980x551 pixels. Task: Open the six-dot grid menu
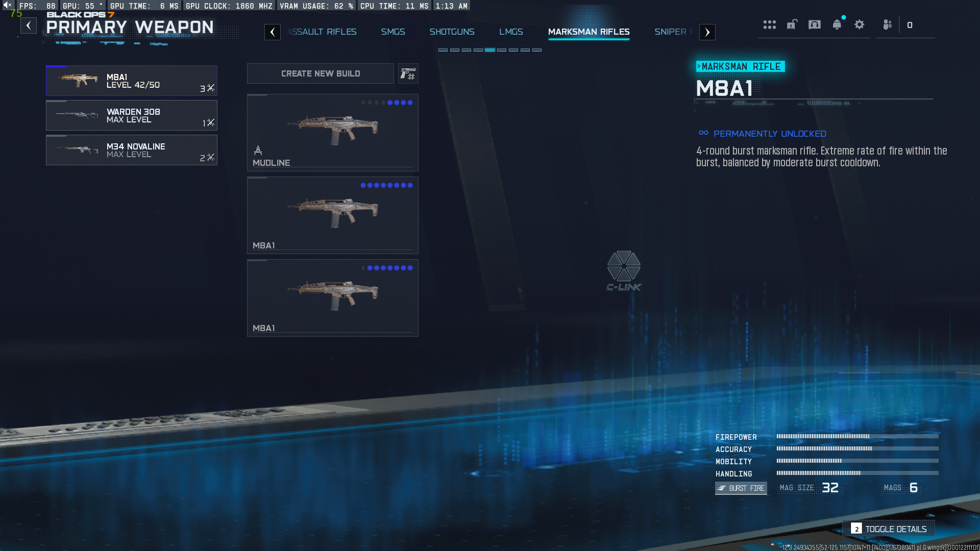(770, 24)
